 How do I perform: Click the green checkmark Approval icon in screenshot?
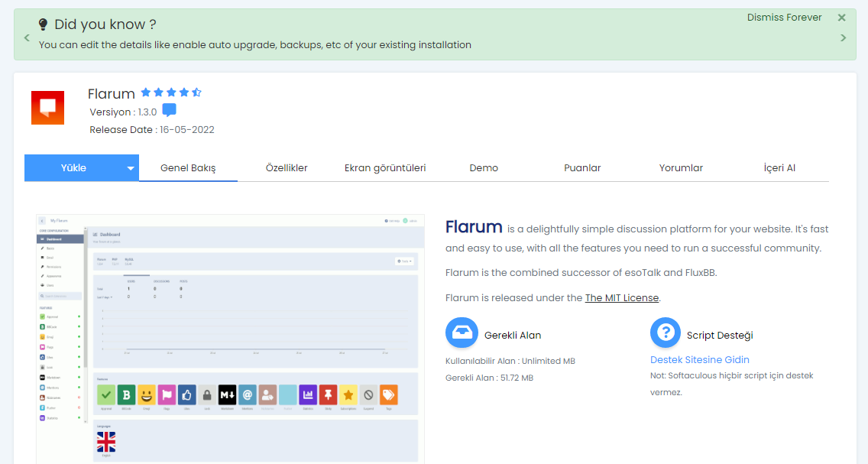106,394
